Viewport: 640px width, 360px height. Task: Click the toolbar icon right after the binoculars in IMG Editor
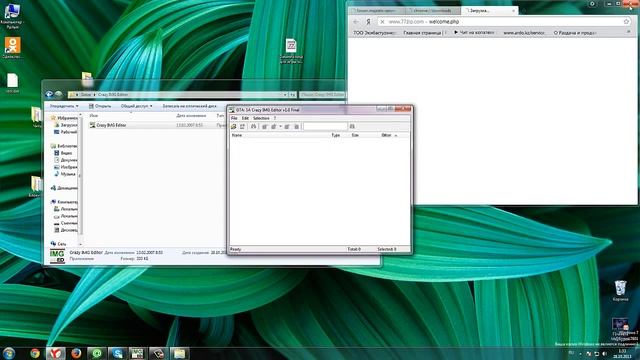[264, 127]
